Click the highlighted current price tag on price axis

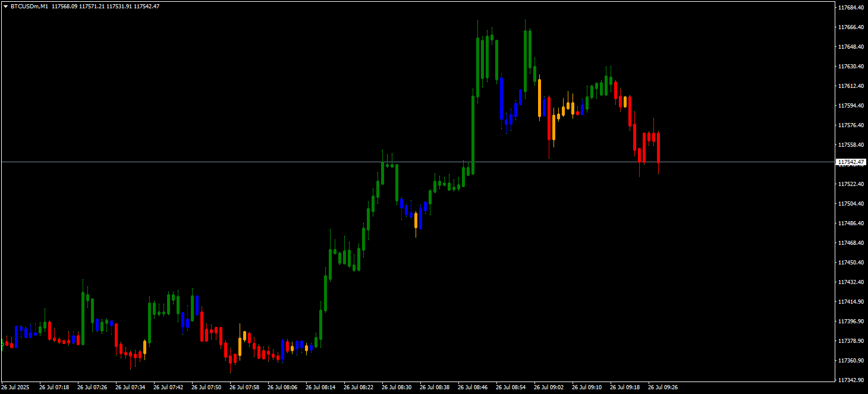[x=851, y=162]
